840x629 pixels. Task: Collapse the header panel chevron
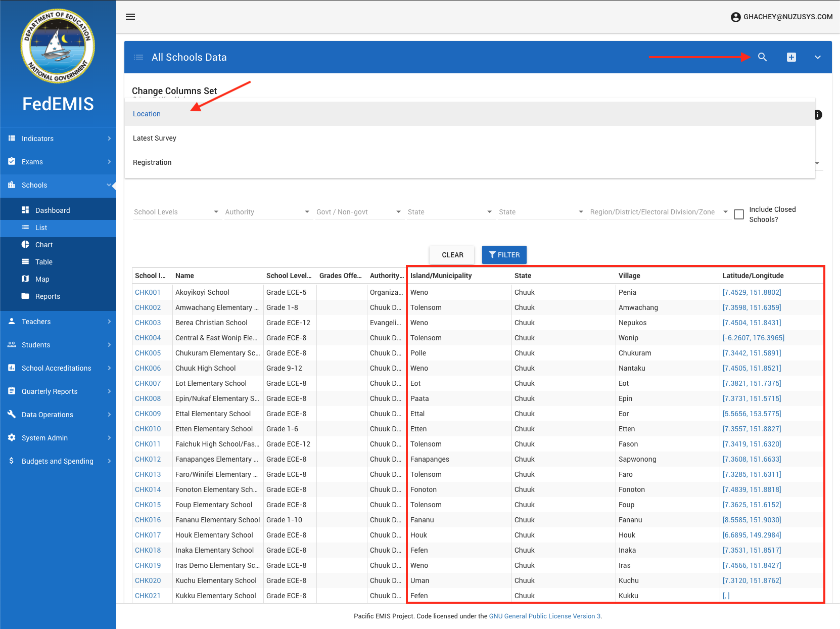coord(817,57)
